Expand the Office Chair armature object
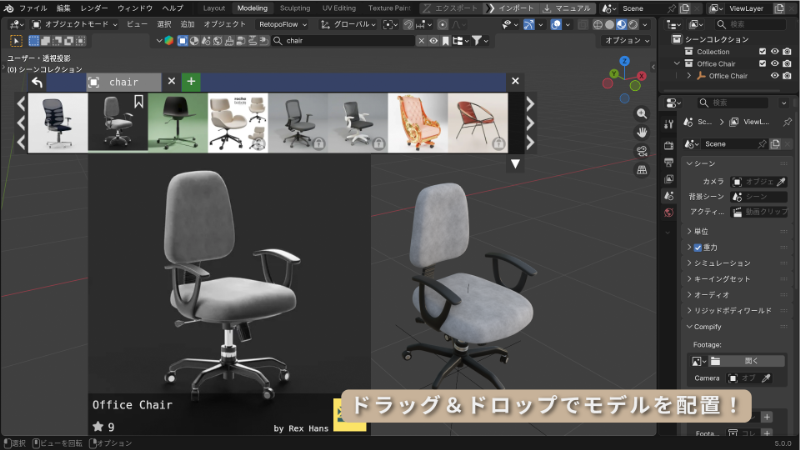 pos(689,76)
